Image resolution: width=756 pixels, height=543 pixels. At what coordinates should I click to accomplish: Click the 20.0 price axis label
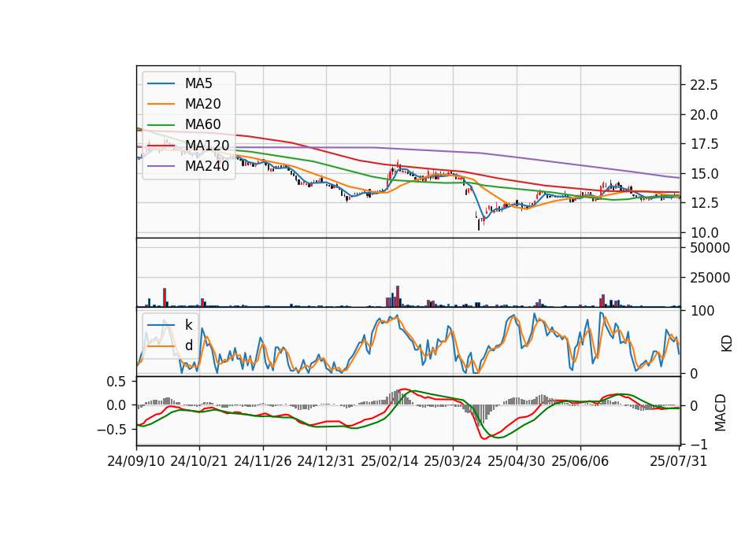[704, 115]
